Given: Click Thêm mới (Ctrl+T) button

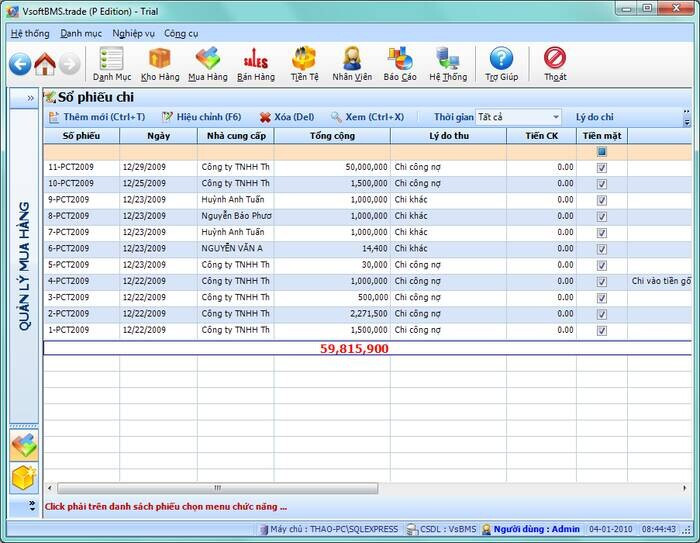Looking at the screenshot, I should pyautogui.click(x=96, y=117).
